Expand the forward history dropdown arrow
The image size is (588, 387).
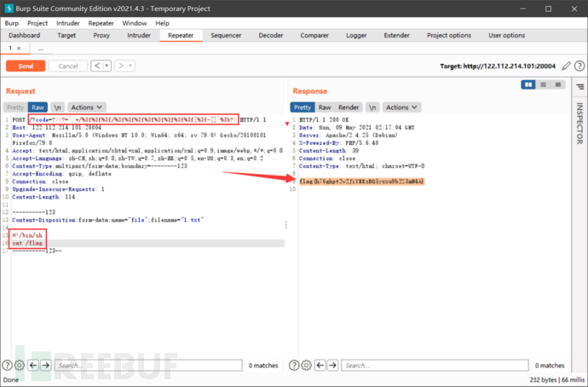(130, 66)
